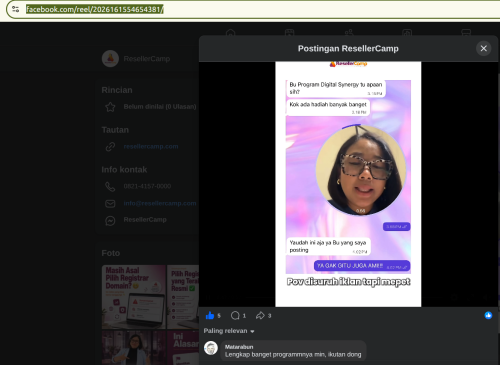Like the post with thumbs up icon

tap(210, 315)
